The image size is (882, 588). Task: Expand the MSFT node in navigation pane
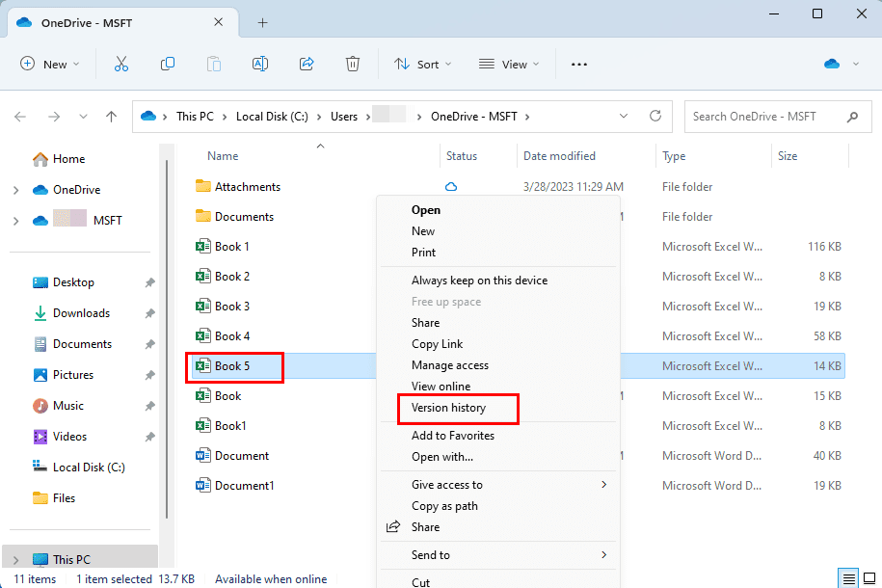16,221
